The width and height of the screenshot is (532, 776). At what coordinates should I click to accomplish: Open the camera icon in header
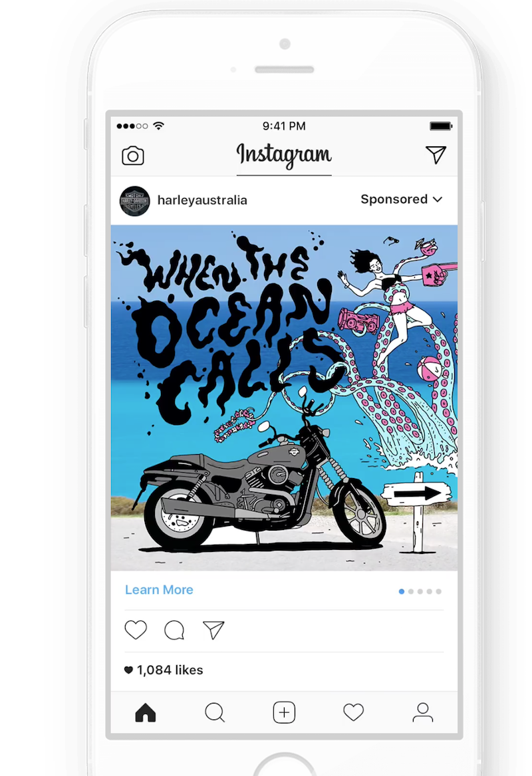coord(132,156)
